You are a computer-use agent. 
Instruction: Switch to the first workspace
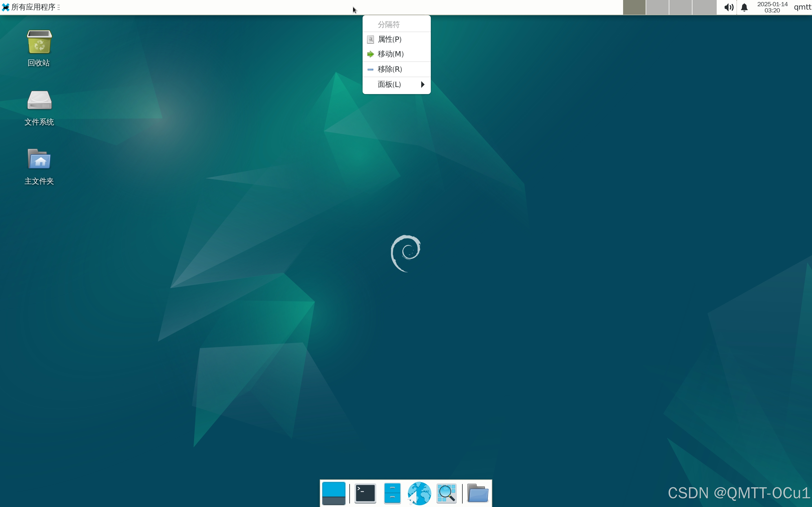pyautogui.click(x=634, y=7)
